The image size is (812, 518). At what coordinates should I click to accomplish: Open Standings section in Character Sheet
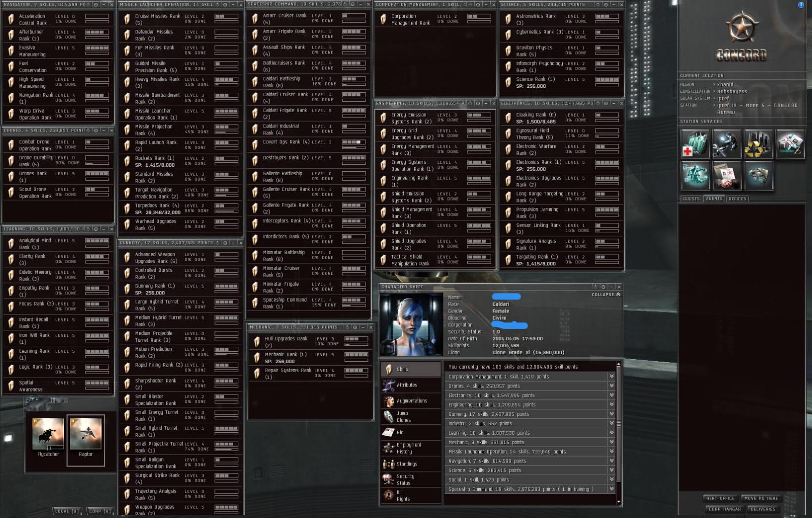point(411,464)
